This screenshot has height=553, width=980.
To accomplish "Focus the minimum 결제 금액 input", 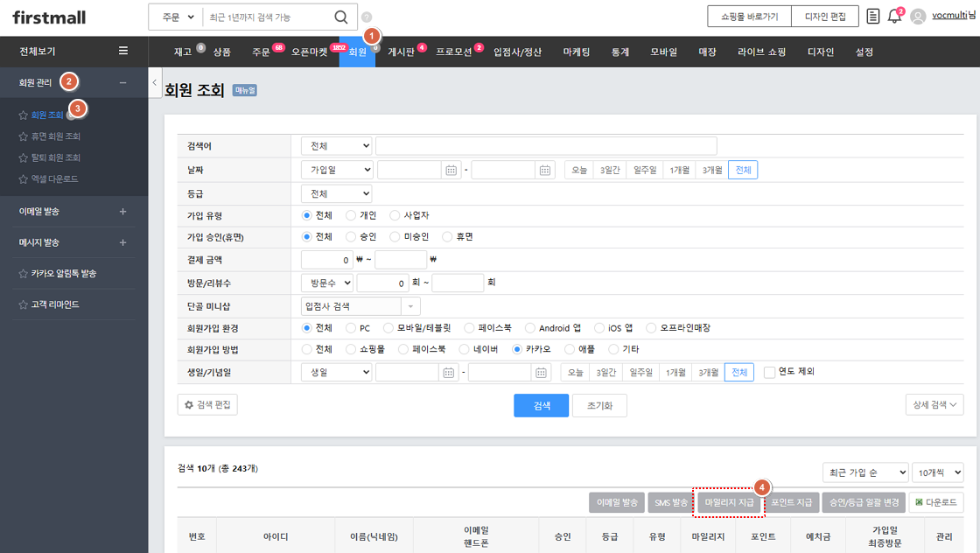I will coord(327,259).
